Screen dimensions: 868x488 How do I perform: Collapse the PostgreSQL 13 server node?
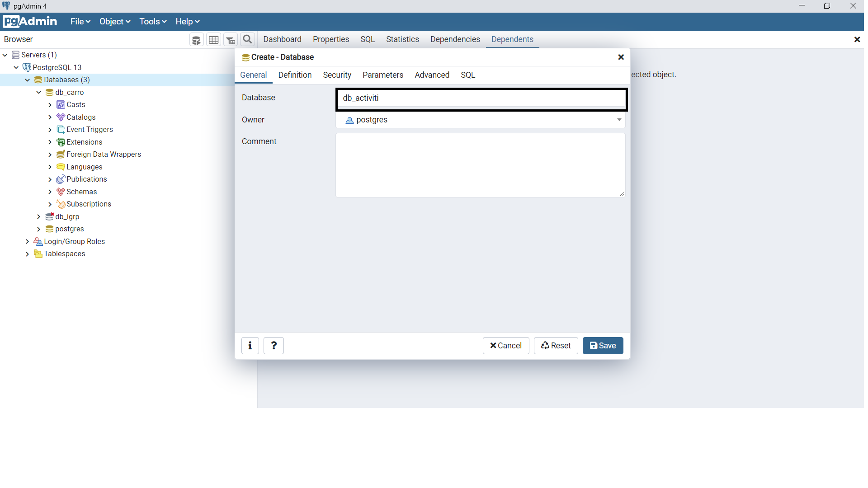point(16,67)
